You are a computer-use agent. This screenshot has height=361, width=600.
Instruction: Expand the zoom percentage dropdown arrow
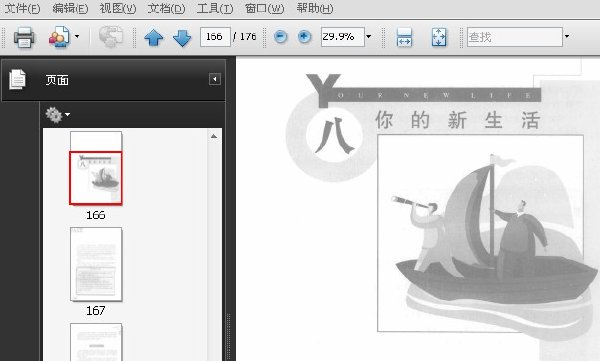[x=368, y=37]
